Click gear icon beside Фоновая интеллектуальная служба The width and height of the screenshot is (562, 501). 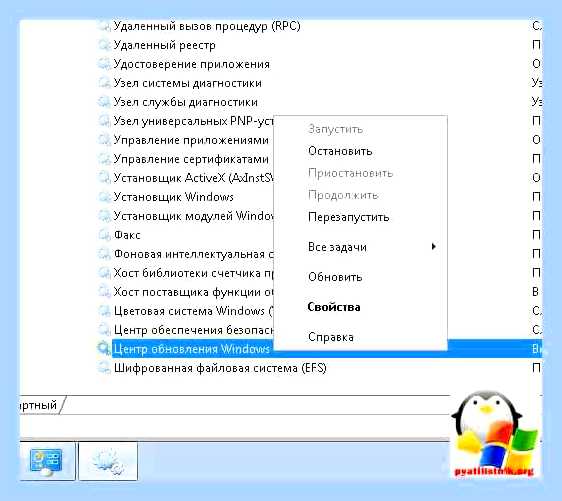coord(104,254)
